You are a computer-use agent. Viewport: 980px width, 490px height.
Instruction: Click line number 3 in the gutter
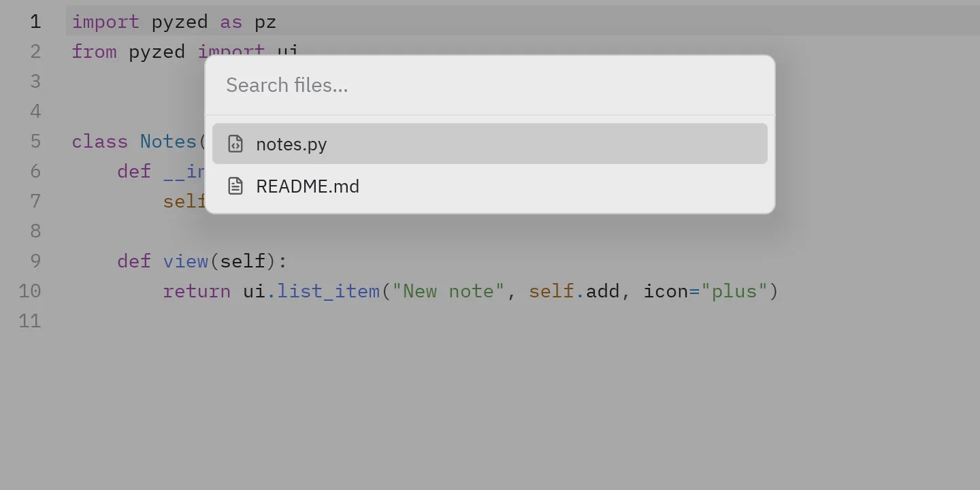35,82
